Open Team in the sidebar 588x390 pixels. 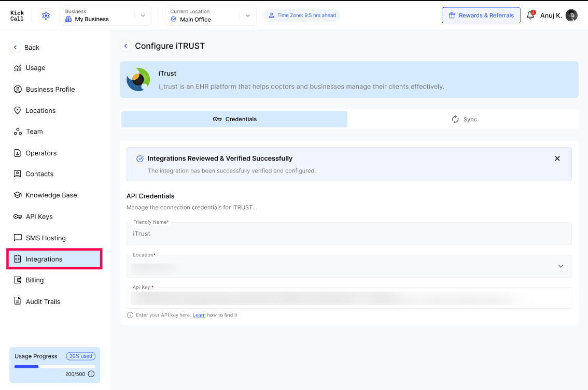(54, 132)
